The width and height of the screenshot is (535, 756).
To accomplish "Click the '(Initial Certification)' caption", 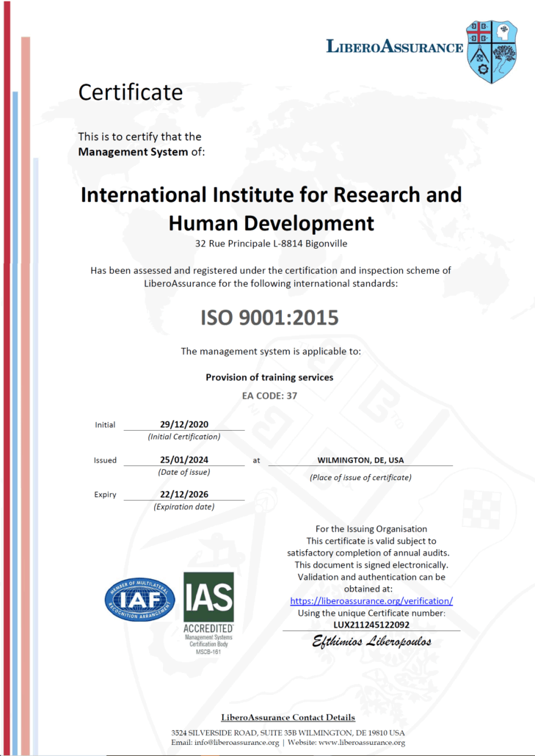I will pos(184,437).
